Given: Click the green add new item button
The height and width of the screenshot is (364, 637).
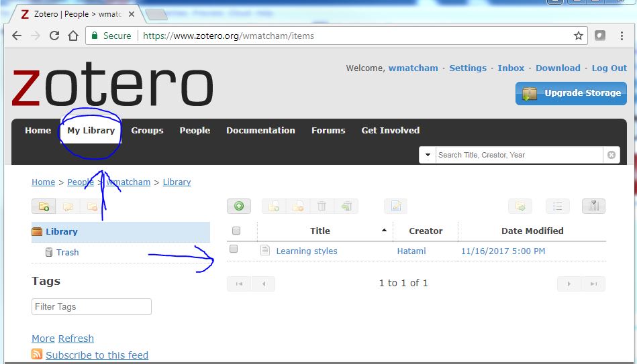Looking at the screenshot, I should (x=239, y=206).
